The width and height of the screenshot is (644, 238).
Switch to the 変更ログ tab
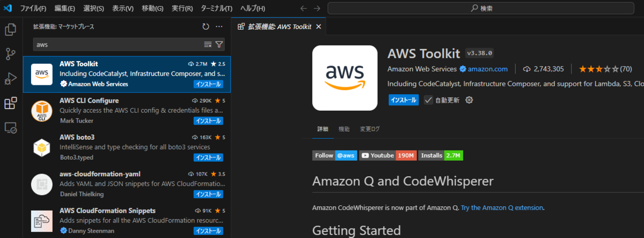click(x=370, y=129)
